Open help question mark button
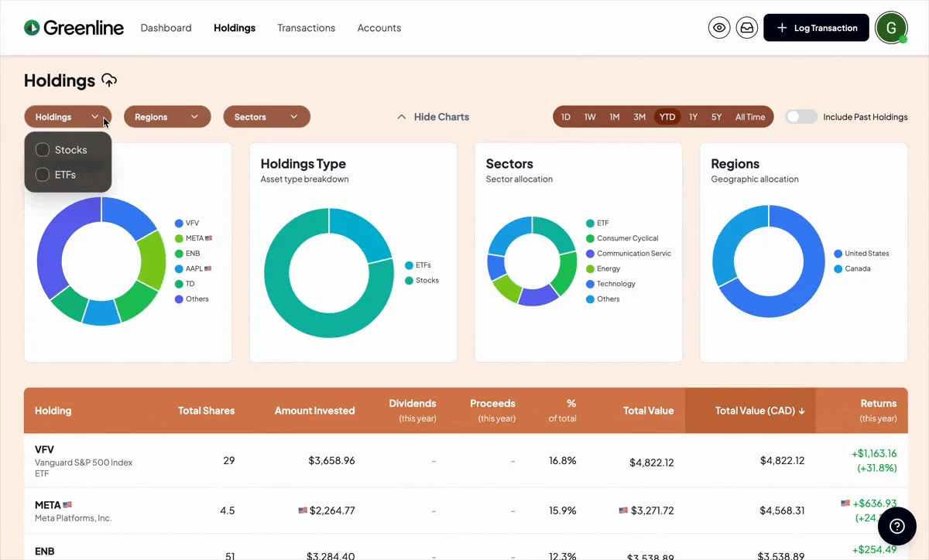 [x=897, y=526]
